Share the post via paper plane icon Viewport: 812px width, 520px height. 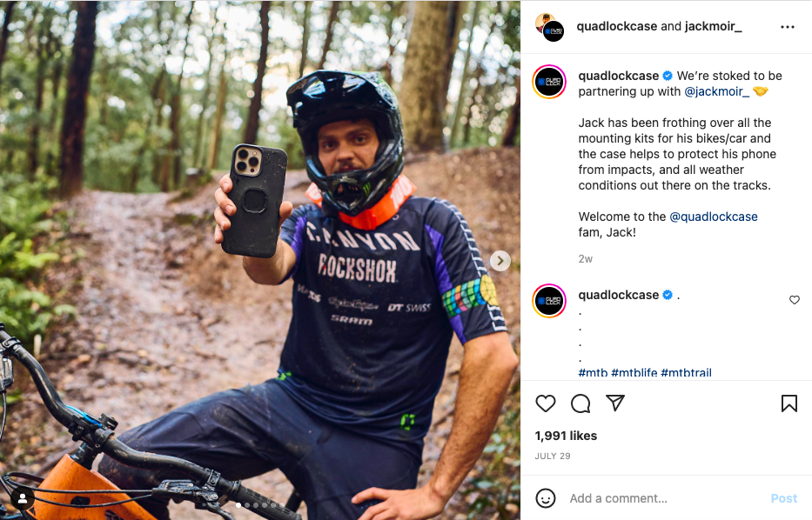[x=615, y=403]
